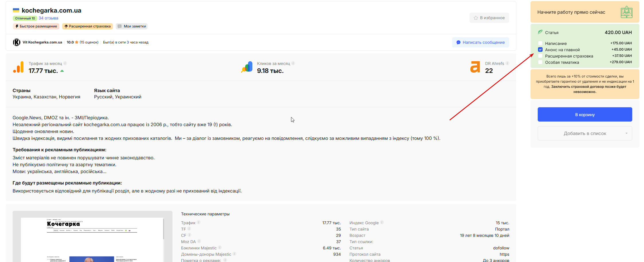The image size is (644, 262).
Task: Open the info tooltip beside Кликов за месяц
Action: 293,63
